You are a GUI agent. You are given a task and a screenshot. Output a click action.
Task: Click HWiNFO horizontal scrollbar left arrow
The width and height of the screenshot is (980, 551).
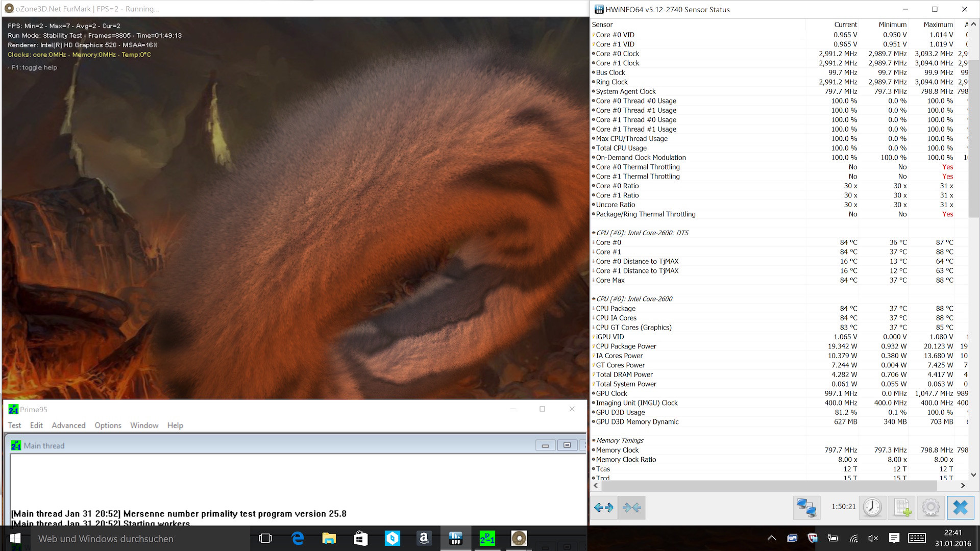click(596, 486)
